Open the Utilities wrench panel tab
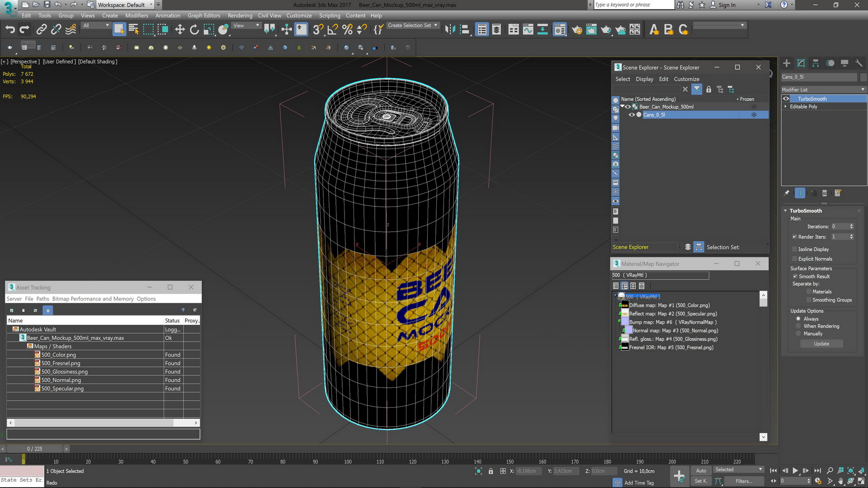Image resolution: width=868 pixels, height=488 pixels. (x=859, y=63)
